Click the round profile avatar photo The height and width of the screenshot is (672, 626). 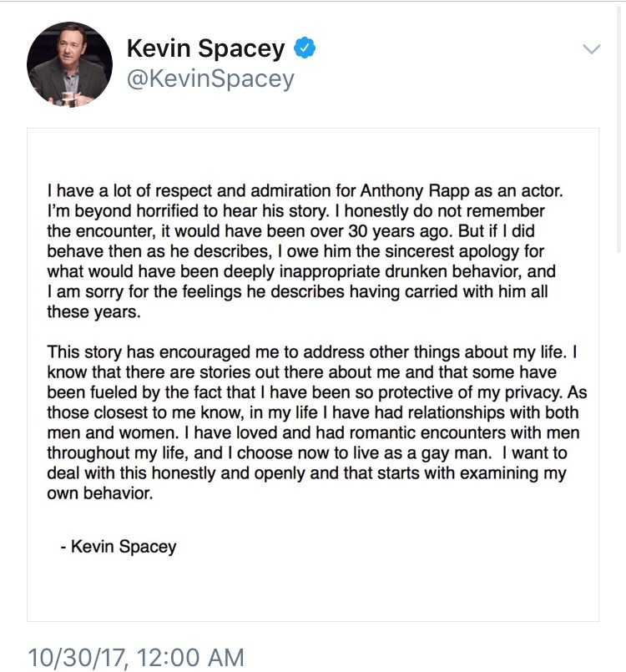click(x=69, y=64)
